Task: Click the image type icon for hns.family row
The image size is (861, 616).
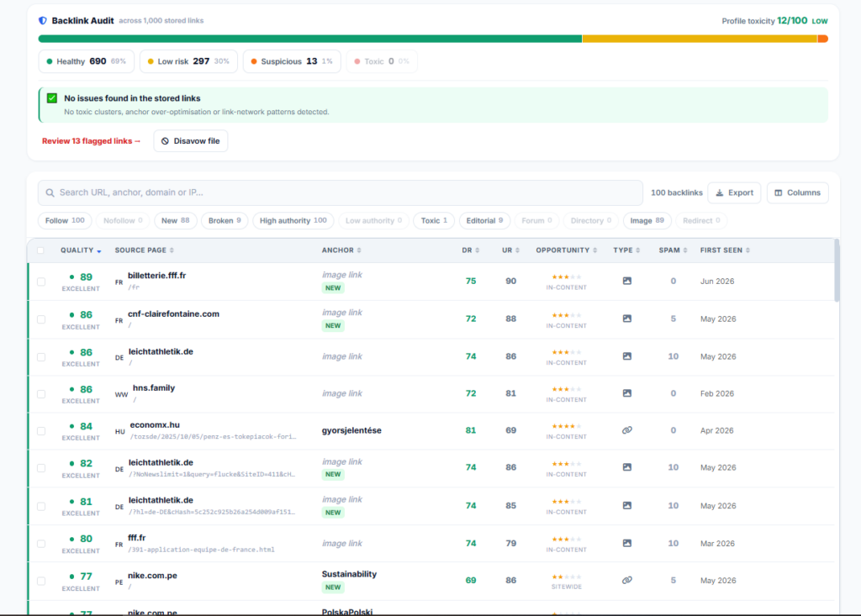Action: 626,393
